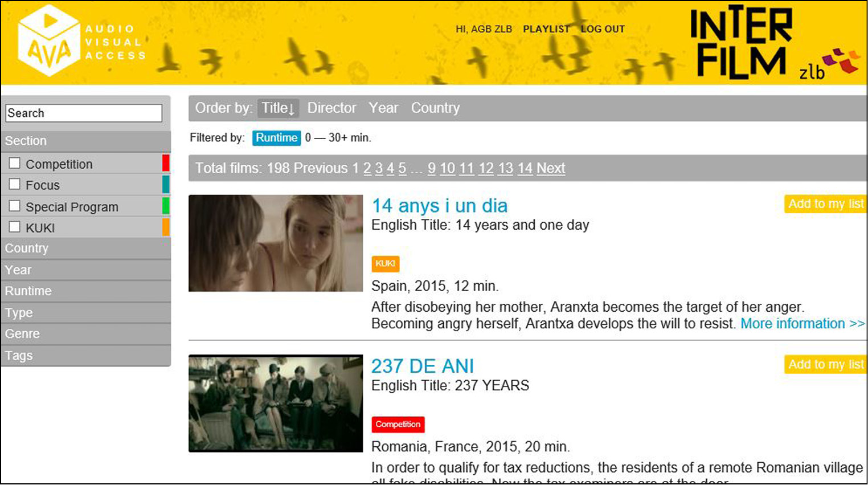Click the red Competition tag on 237 DE ANI
The image size is (868, 485).
point(398,425)
